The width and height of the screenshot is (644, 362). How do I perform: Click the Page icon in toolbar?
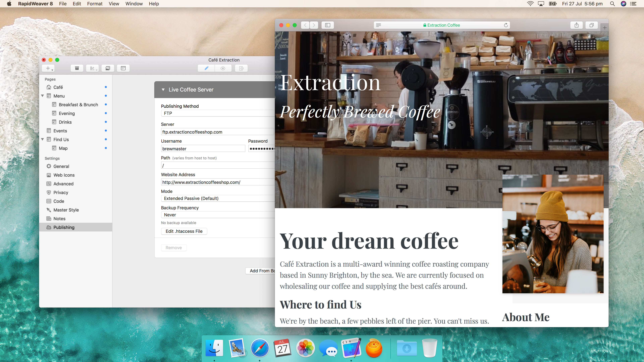point(124,68)
